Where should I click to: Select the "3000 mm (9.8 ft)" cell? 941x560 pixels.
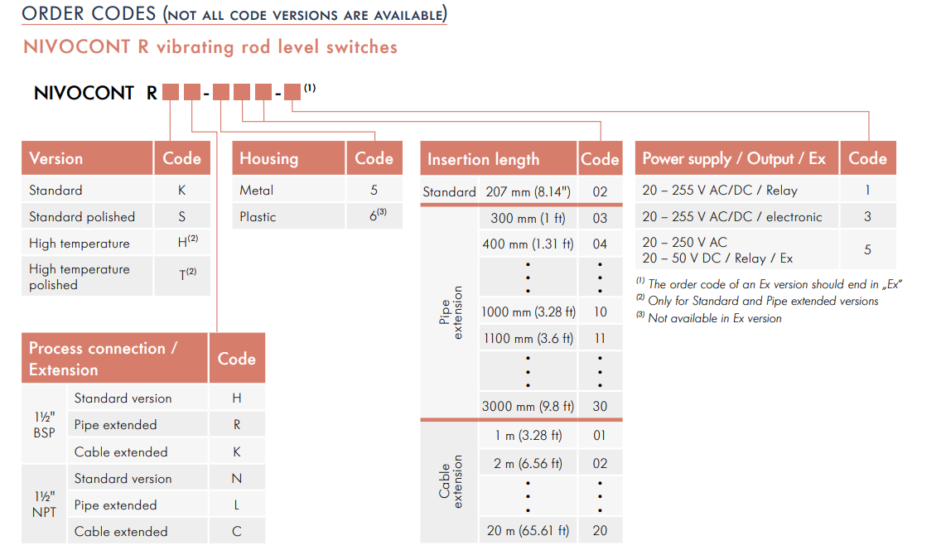pyautogui.click(x=528, y=407)
